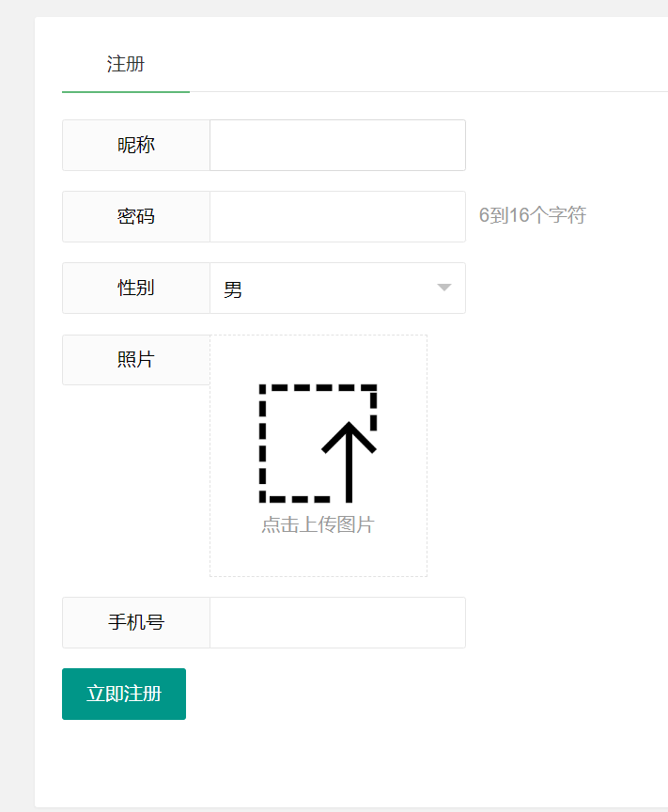Focus the 密码 input field
This screenshot has height=812, width=668.
(x=337, y=217)
